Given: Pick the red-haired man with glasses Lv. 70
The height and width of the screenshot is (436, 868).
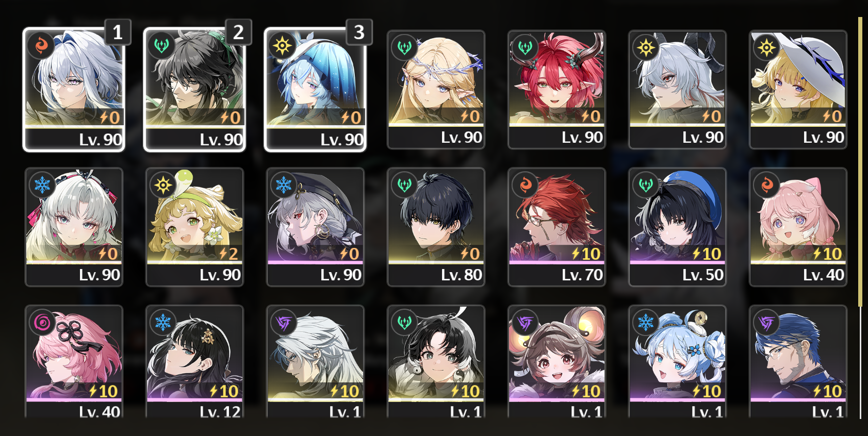Looking at the screenshot, I should coord(556,227).
